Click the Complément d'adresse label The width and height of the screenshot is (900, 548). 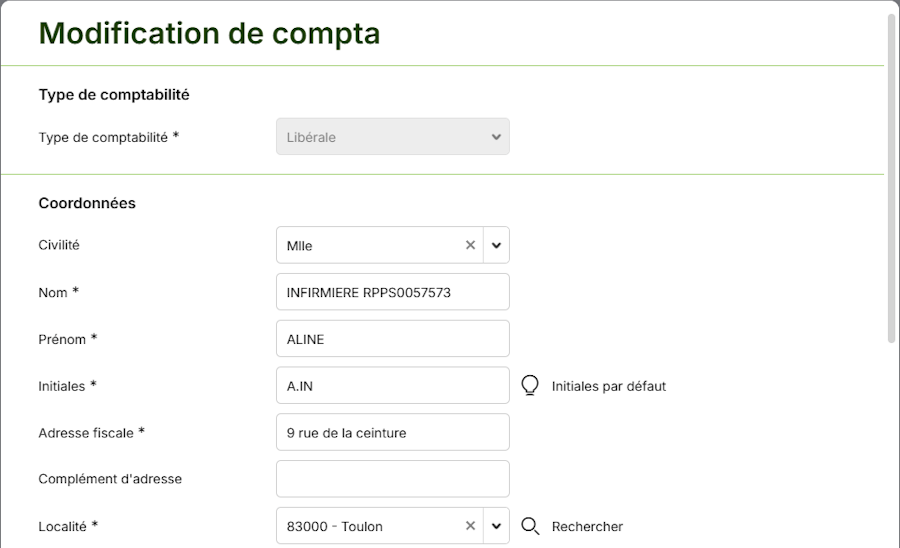tap(110, 479)
